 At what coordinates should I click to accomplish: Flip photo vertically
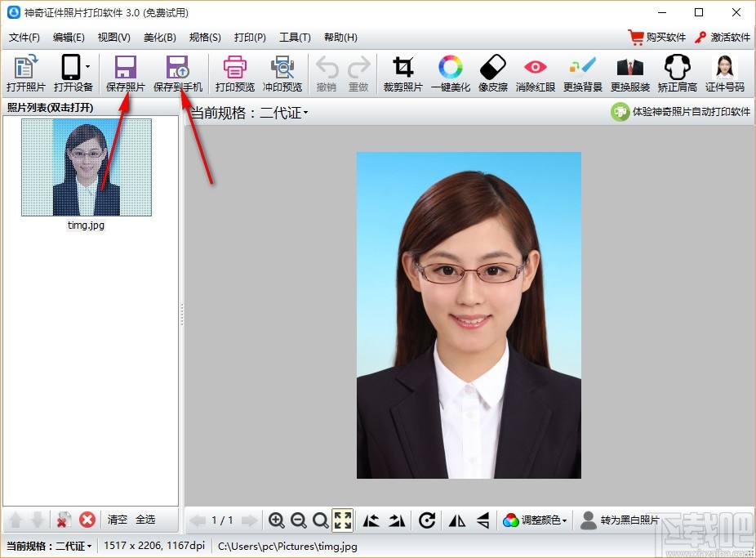tap(483, 520)
